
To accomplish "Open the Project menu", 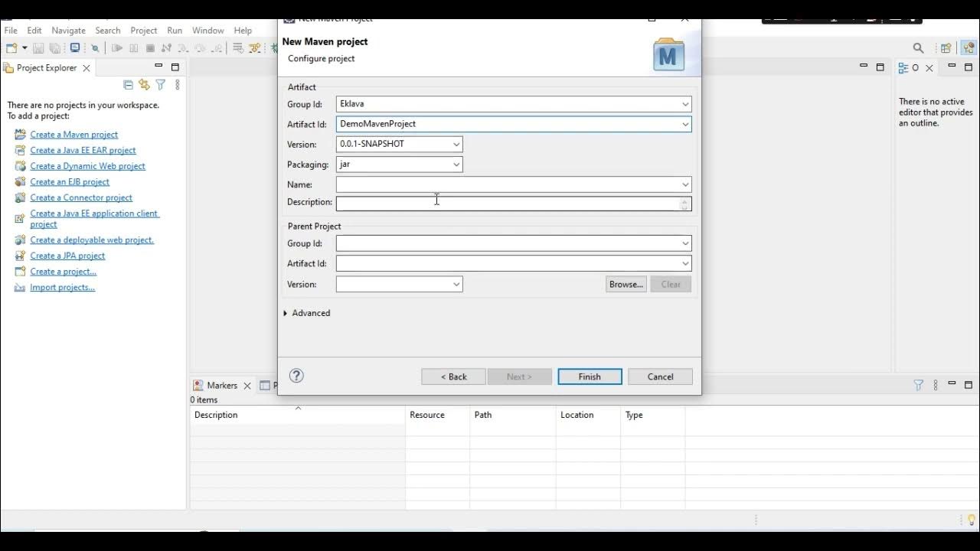I will click(144, 31).
